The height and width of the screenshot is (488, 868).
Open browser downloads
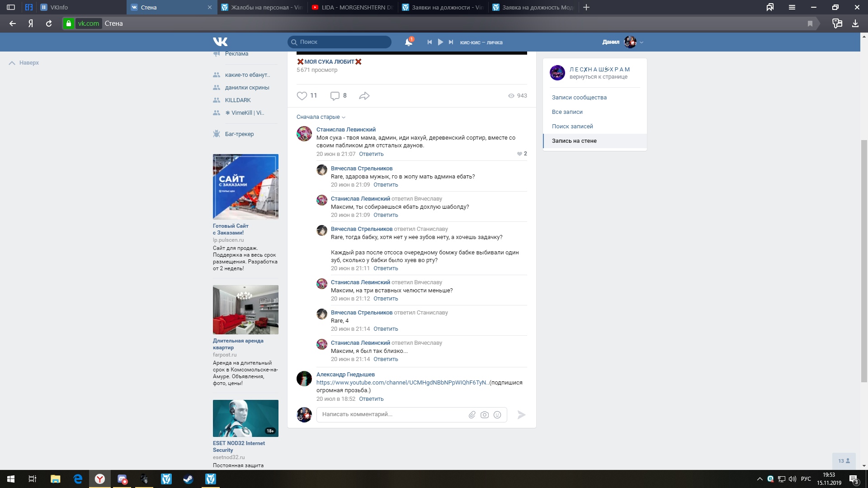pos(855,23)
